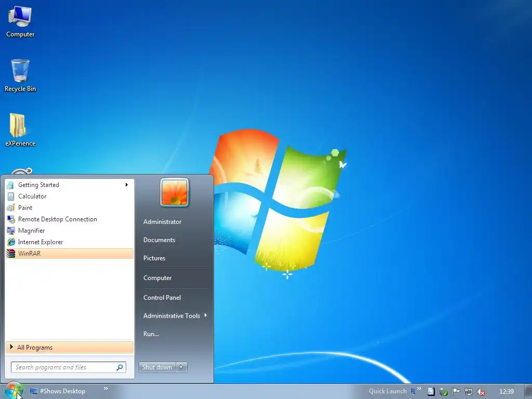Expand the Administrative Tools submenu

pos(175,316)
